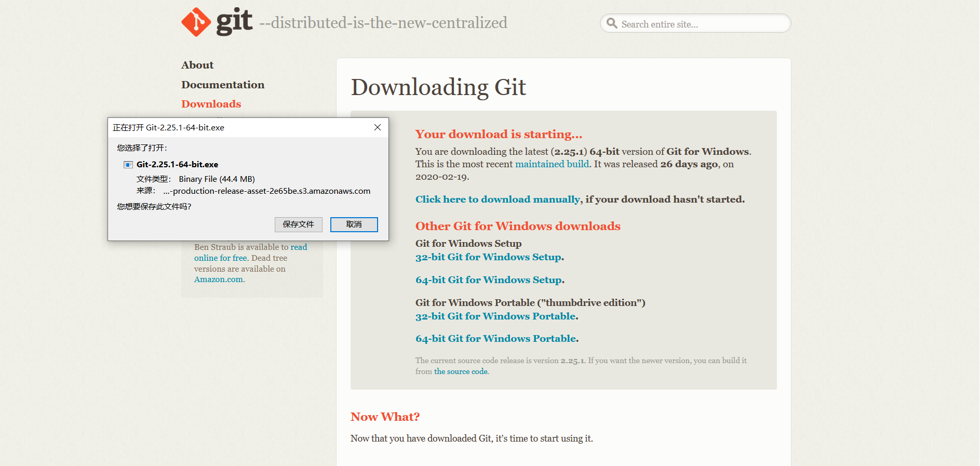Open the Downloads menu item
Image resolution: width=980 pixels, height=466 pixels.
pyautogui.click(x=211, y=104)
